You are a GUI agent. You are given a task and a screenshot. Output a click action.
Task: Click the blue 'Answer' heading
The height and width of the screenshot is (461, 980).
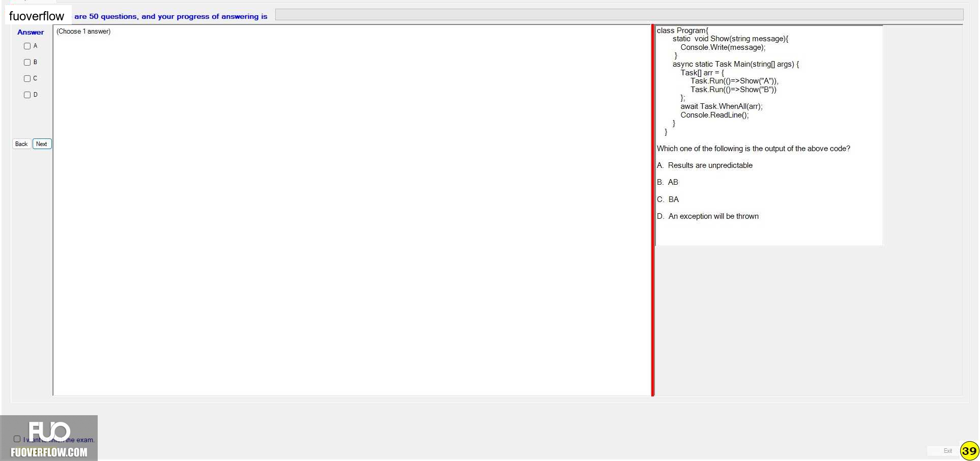(x=31, y=32)
